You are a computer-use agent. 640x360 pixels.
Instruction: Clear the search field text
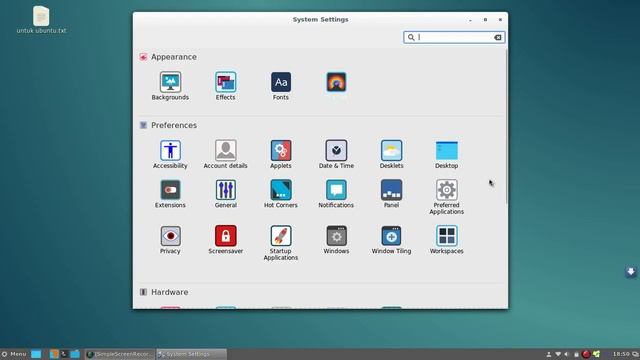(x=498, y=37)
